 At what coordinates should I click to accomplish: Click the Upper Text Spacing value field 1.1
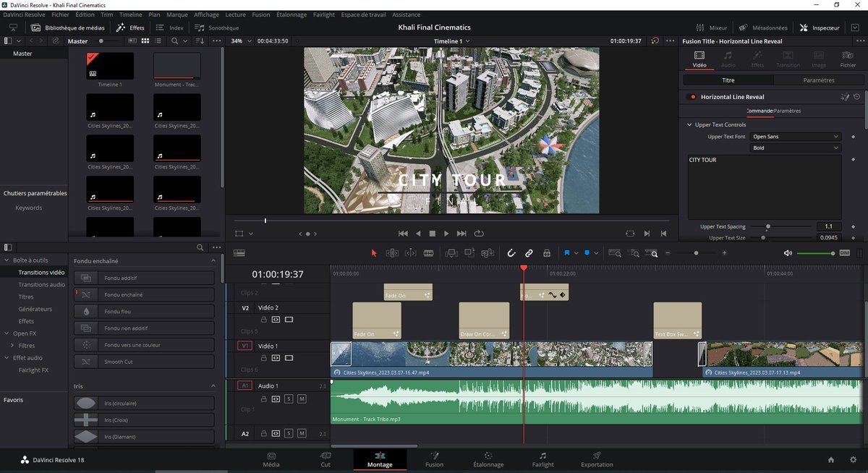click(x=829, y=226)
